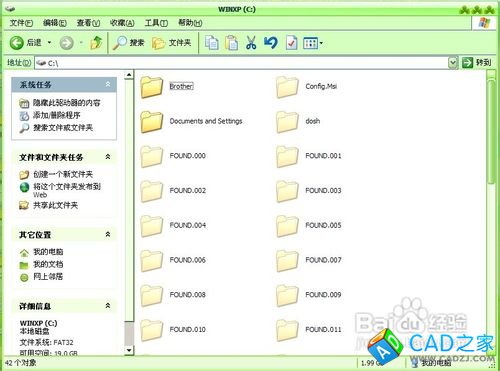
Task: Collapse the 文件和文件夹任务 panel
Action: tap(108, 157)
